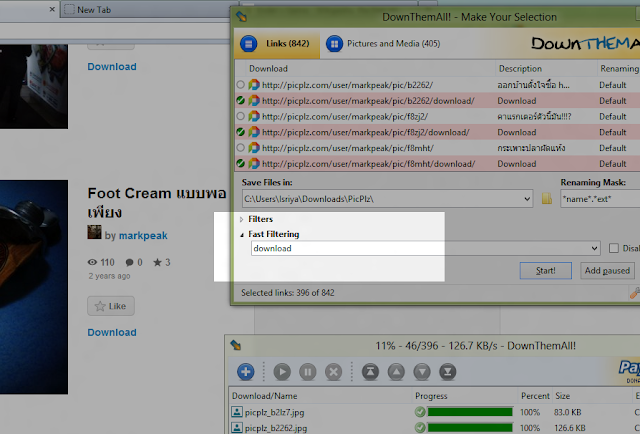Click the Foot Cream photo title
Image resolution: width=640 pixels, height=434 pixels.
pyautogui.click(x=157, y=202)
